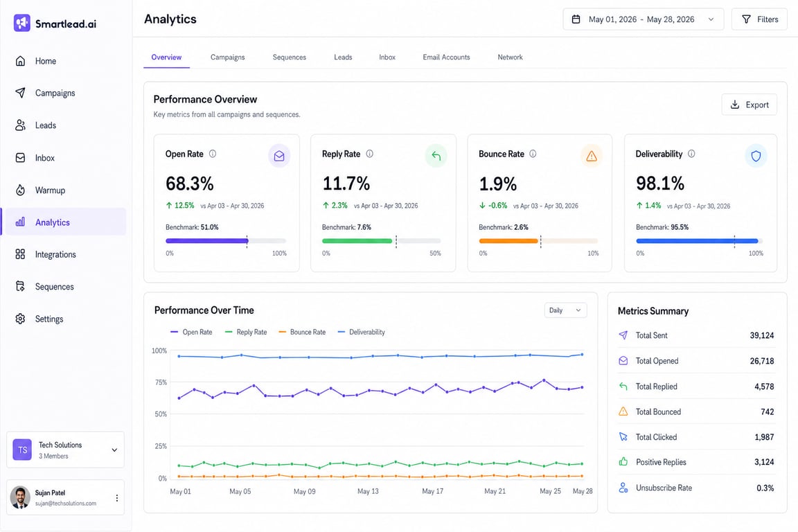Click the Open Rate info icon

click(213, 154)
